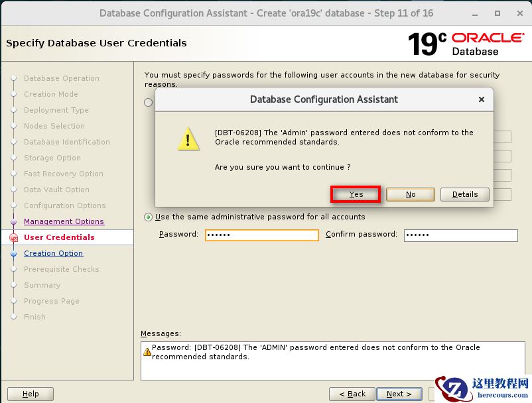
Task: Click 'Creation Mode' step text
Action: click(51, 94)
